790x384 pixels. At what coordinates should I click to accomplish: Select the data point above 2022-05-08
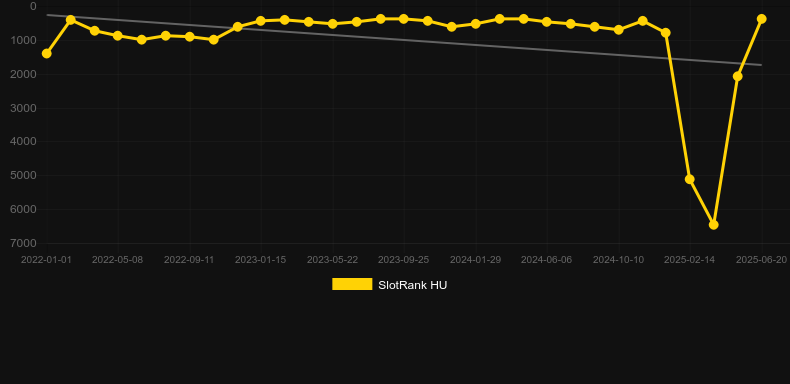tap(118, 36)
